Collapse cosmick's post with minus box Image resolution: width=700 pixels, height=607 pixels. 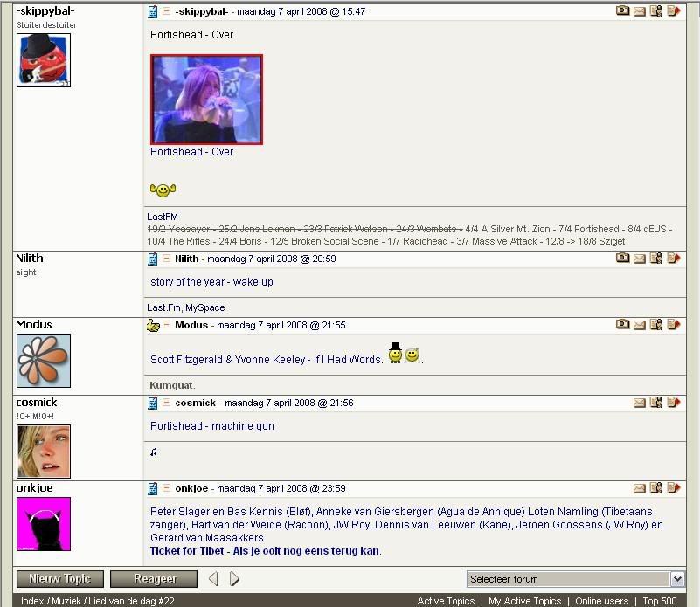(167, 403)
